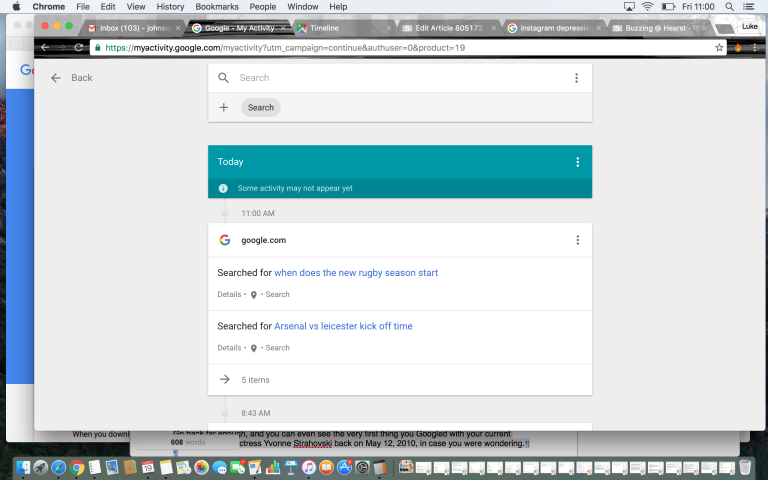Screen dimensions: 768x480
Task: Switch to the Buzzing @ Hearst tab
Action: click(x=659, y=28)
